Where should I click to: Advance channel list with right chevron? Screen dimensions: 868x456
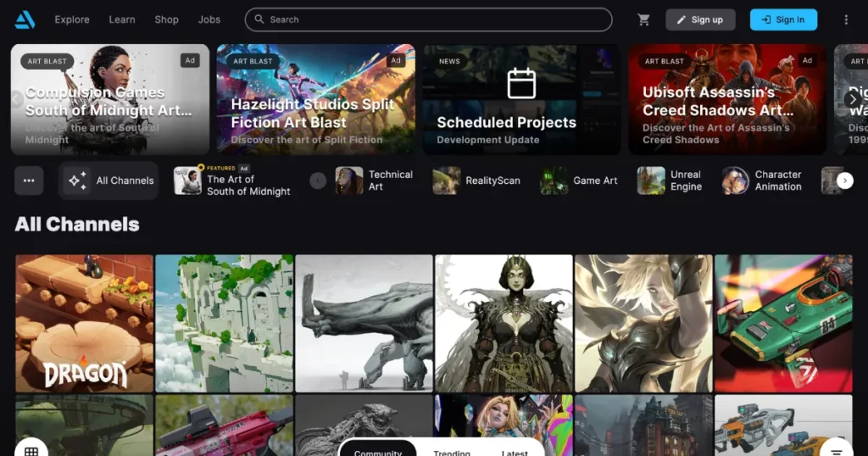[845, 181]
